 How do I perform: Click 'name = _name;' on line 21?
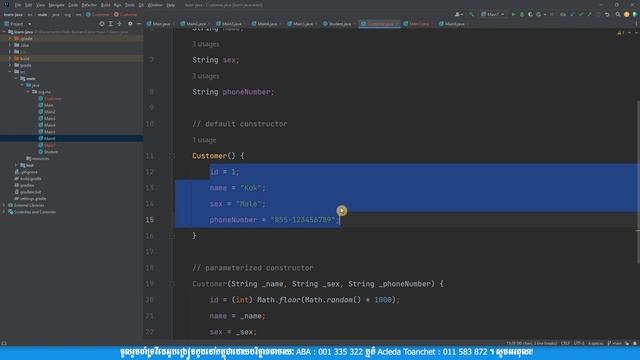[x=238, y=316]
